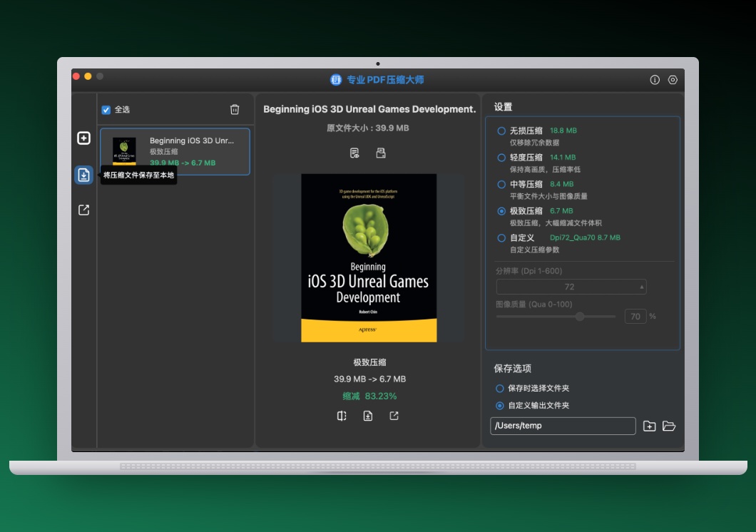Open the compare view icon below preview
Viewport: 756px width, 532px height.
[x=342, y=416]
